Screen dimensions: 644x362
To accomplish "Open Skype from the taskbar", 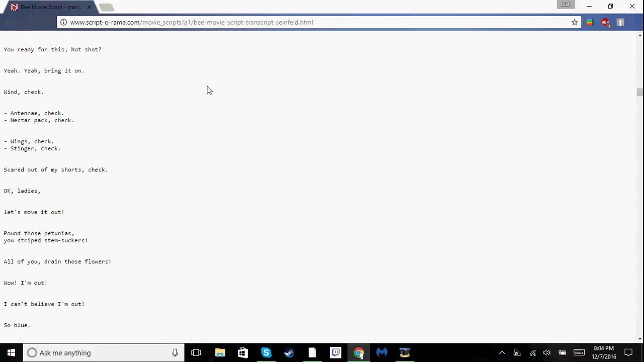I will [266, 352].
